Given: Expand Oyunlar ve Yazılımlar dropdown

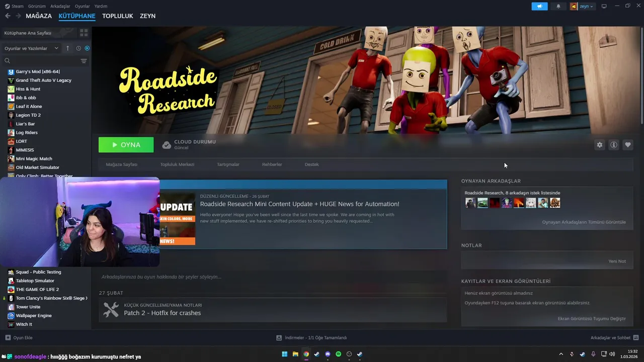Looking at the screenshot, I should (31, 48).
